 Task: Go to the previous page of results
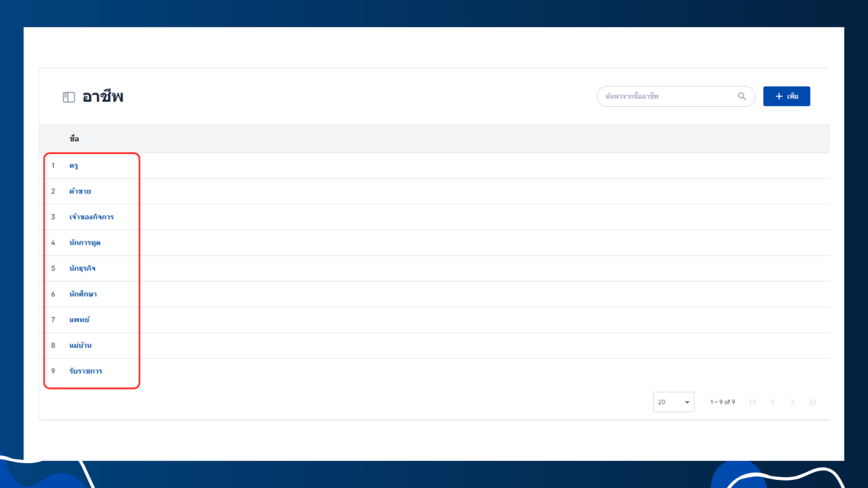(773, 402)
